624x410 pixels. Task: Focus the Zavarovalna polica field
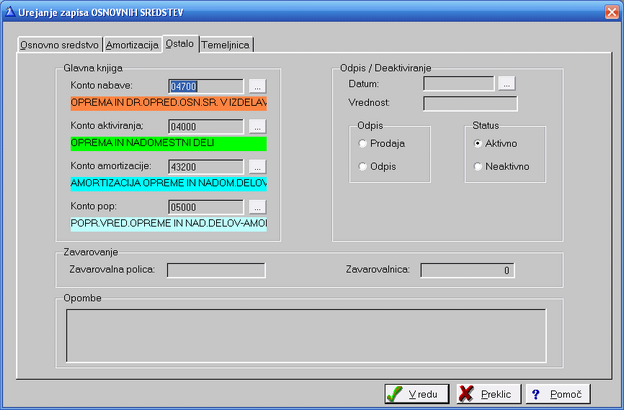tap(216, 270)
